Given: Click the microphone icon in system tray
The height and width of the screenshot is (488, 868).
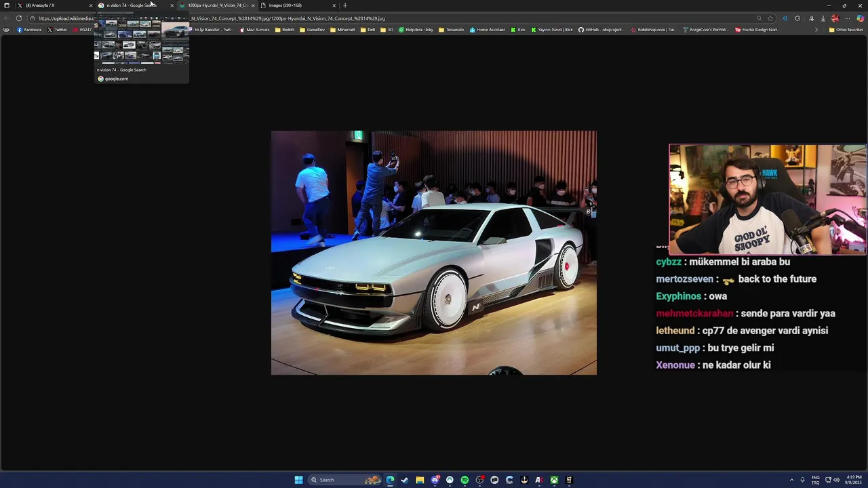Looking at the screenshot, I should coord(802,480).
